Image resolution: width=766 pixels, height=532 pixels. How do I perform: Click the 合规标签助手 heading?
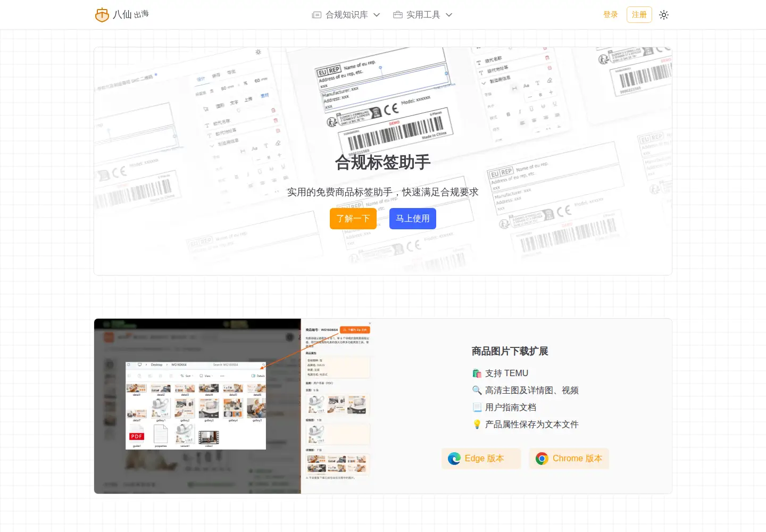(x=383, y=162)
